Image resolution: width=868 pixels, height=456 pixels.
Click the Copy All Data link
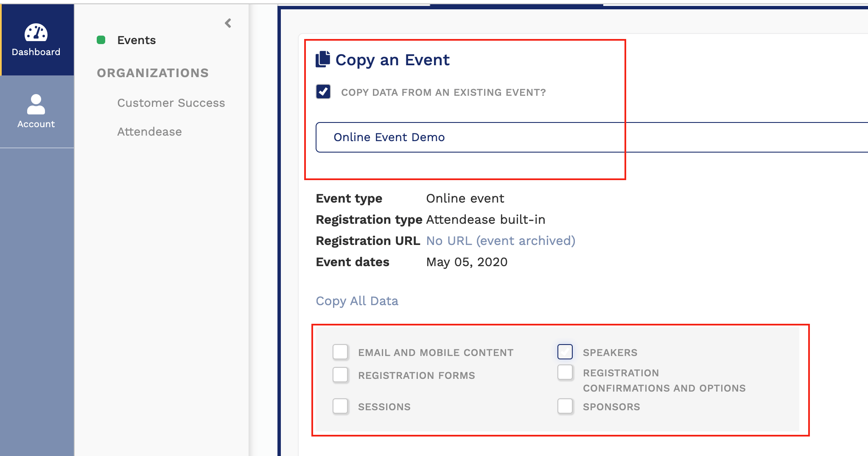(x=357, y=300)
